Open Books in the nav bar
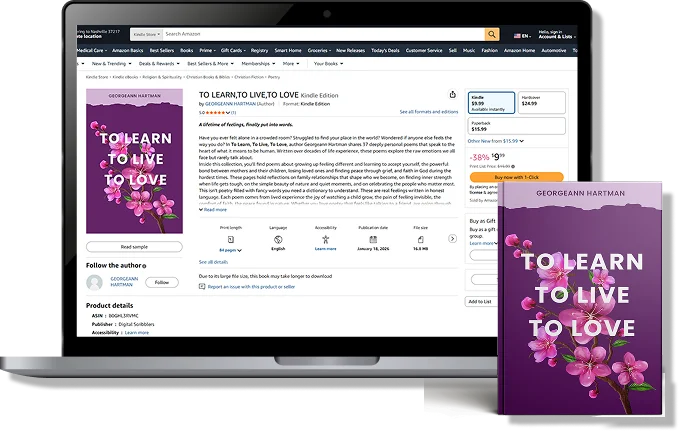This screenshot has height=431, width=679. pos(187,51)
